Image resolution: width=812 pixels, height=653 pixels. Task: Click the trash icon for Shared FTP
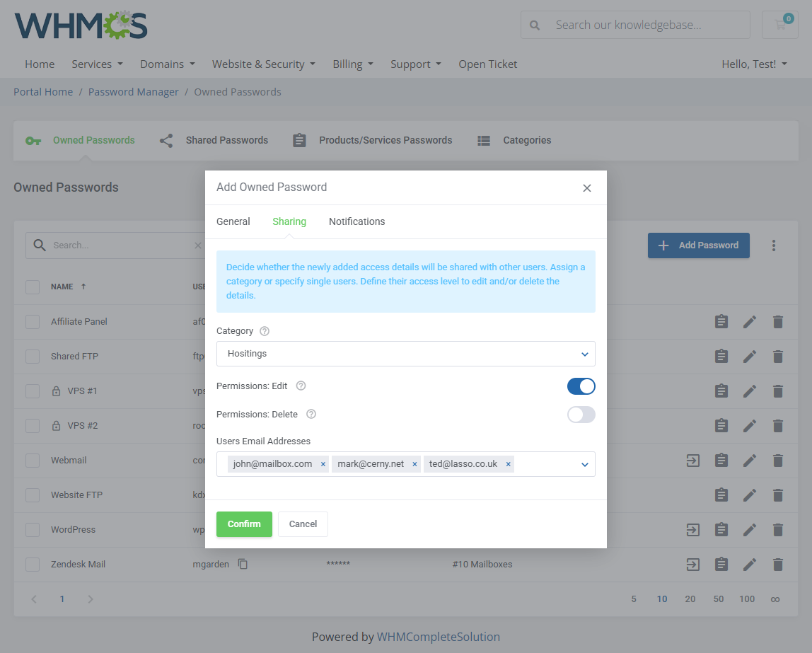point(778,357)
